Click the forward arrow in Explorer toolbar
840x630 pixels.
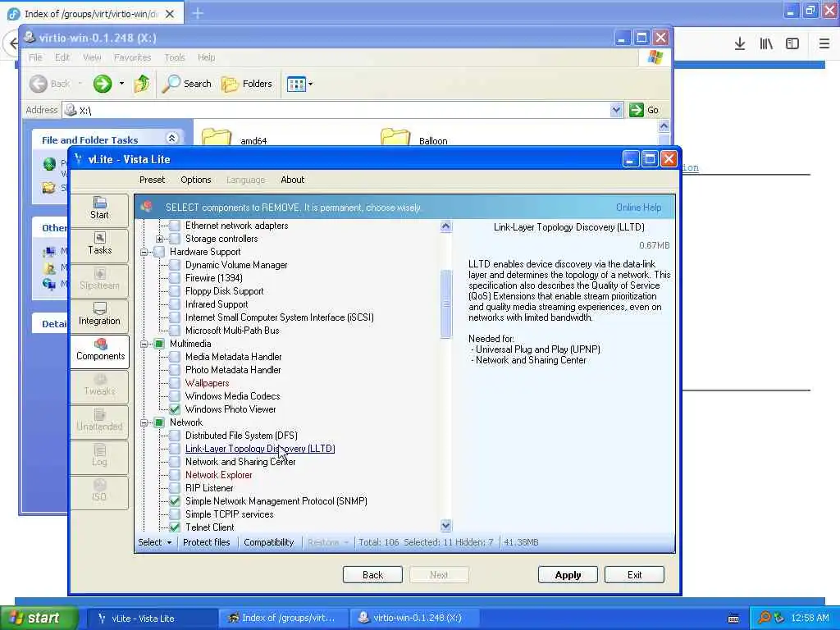point(103,84)
